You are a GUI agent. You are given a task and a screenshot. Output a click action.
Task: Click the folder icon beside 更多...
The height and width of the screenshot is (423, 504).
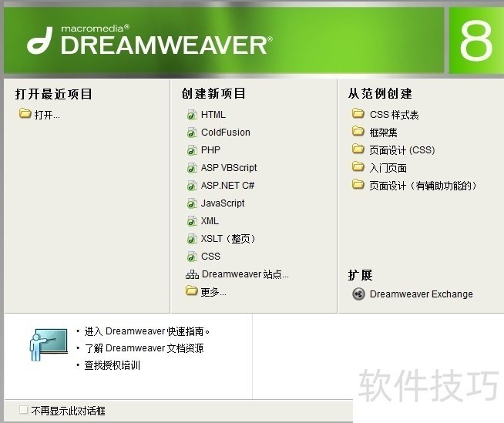191,290
